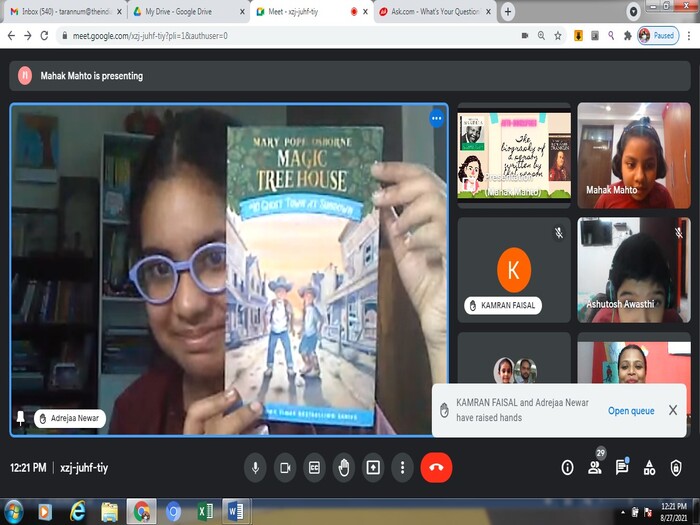
Task: Reload the Meet page
Action: pyautogui.click(x=44, y=36)
